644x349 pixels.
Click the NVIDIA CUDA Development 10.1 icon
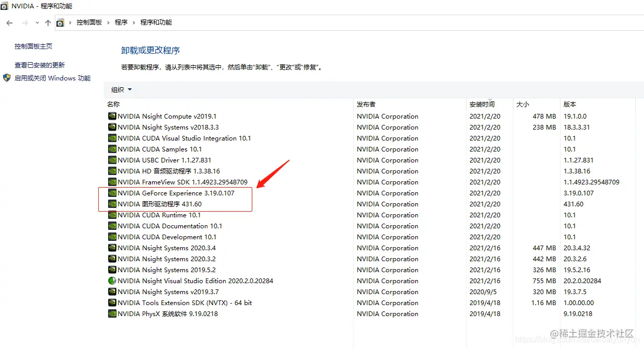tap(112, 237)
